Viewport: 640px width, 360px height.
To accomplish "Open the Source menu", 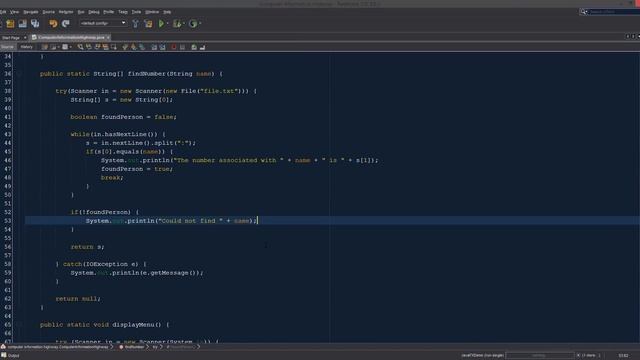I will click(x=48, y=12).
